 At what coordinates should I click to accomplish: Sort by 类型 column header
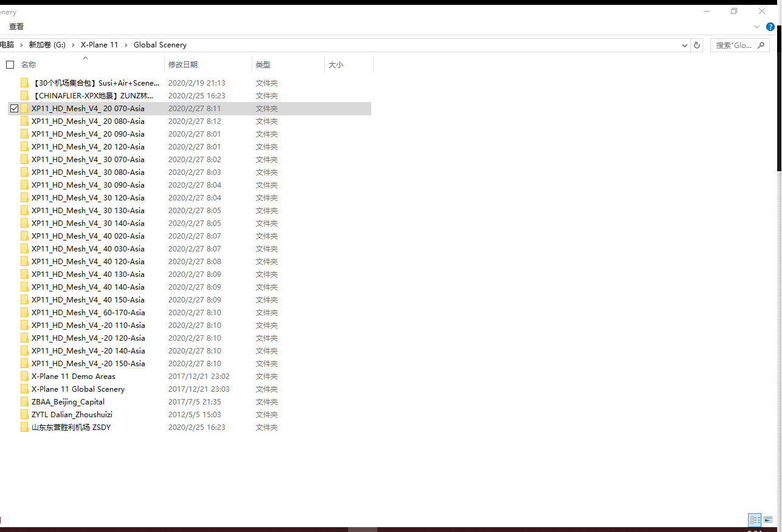[263, 64]
